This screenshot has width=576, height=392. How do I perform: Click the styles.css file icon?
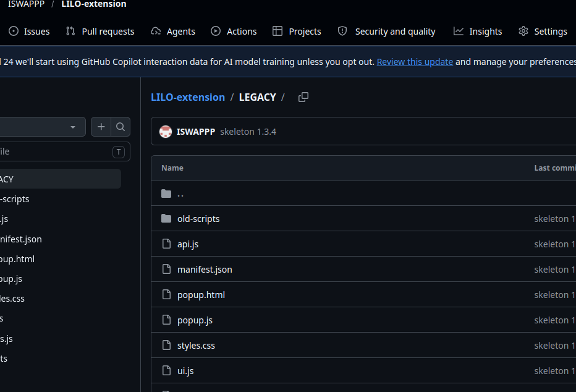point(166,346)
